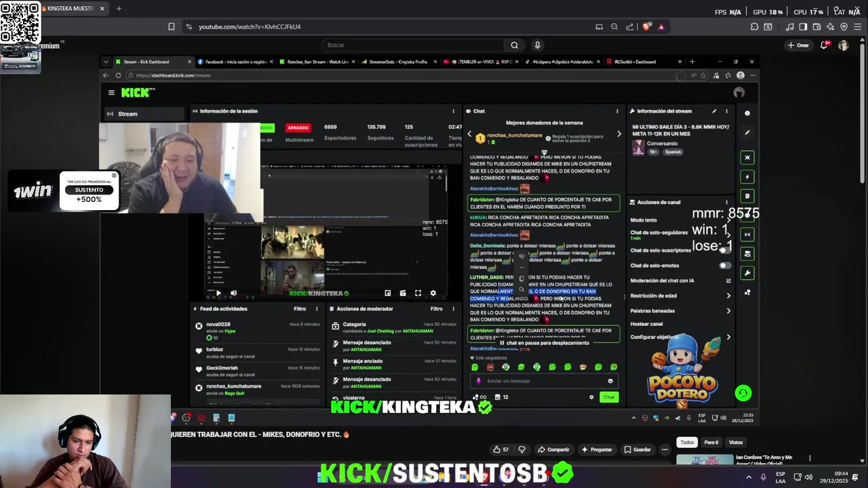Open new browser tab with plus

(119, 9)
